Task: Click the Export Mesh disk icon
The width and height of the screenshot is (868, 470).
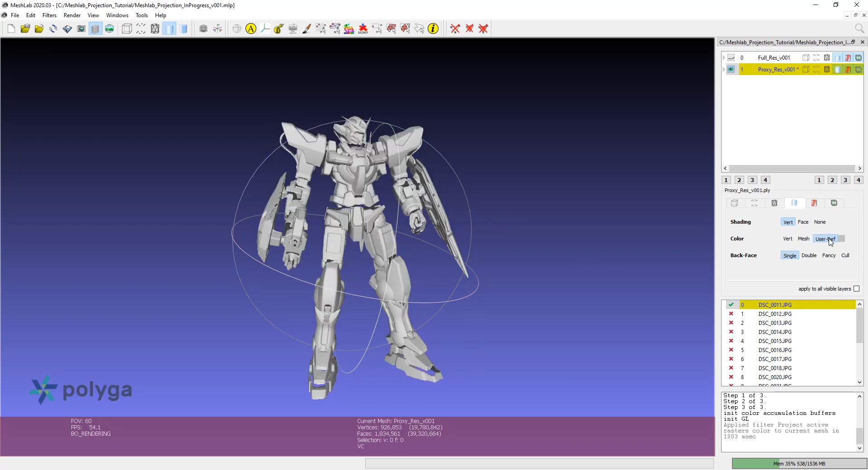Action: coord(67,29)
